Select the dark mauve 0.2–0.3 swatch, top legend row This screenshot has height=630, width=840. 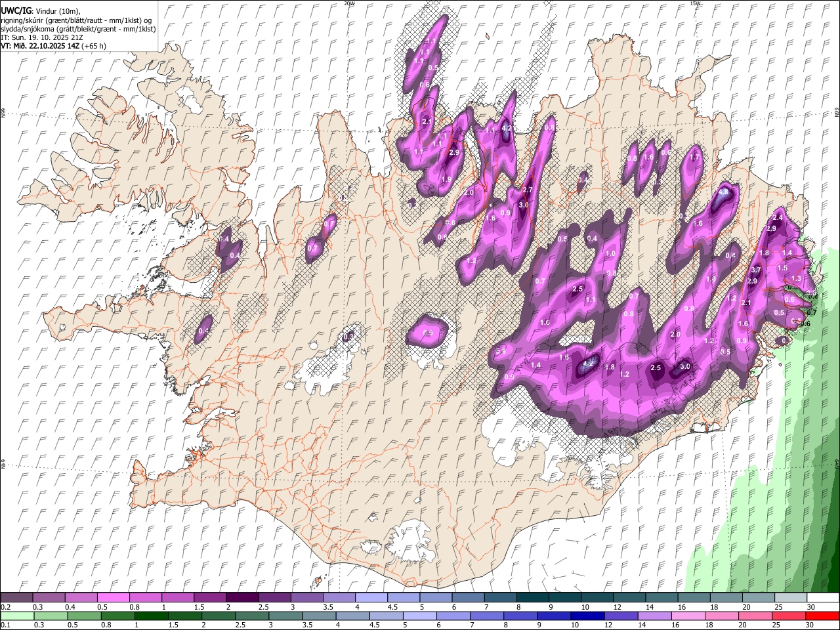click(16, 598)
